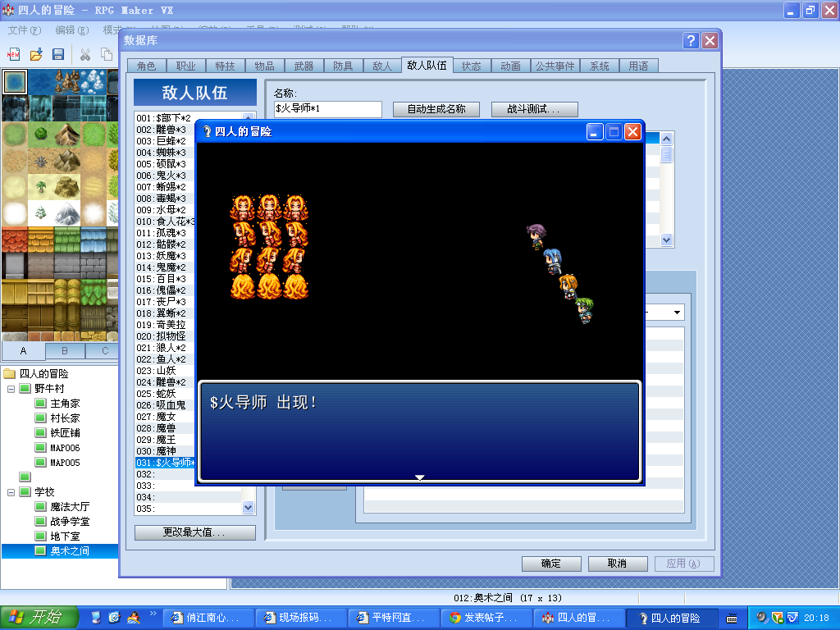This screenshot has width=840, height=630.
Task: Click the 开始 Start button
Action: tap(39, 618)
